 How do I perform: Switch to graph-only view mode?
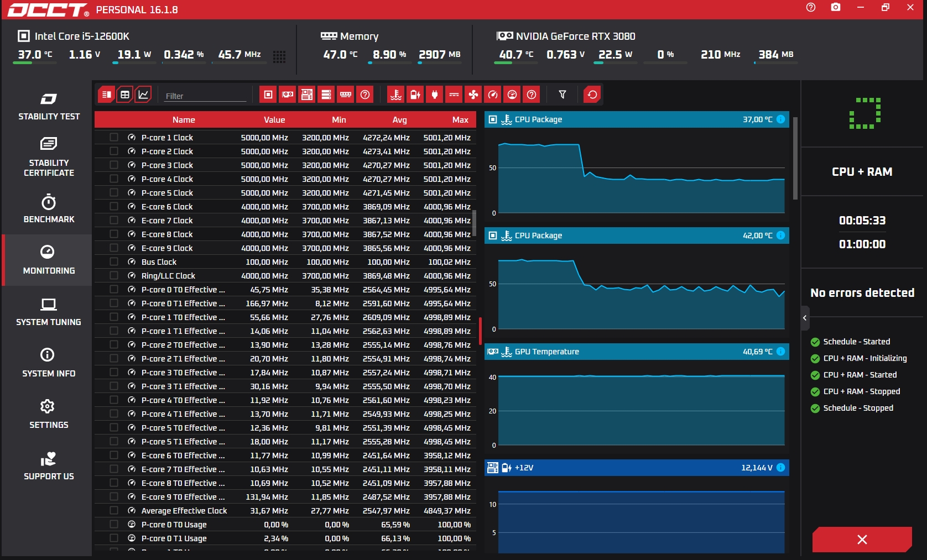143,95
